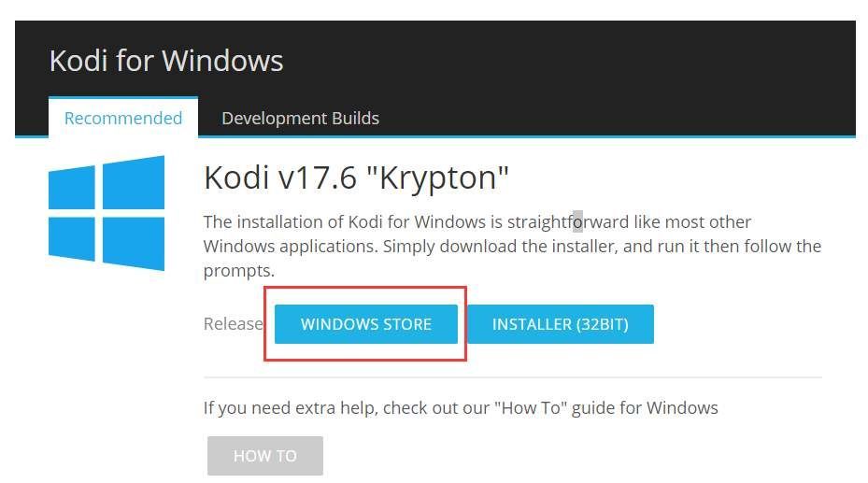Click the installation description paragraph

click(x=512, y=246)
